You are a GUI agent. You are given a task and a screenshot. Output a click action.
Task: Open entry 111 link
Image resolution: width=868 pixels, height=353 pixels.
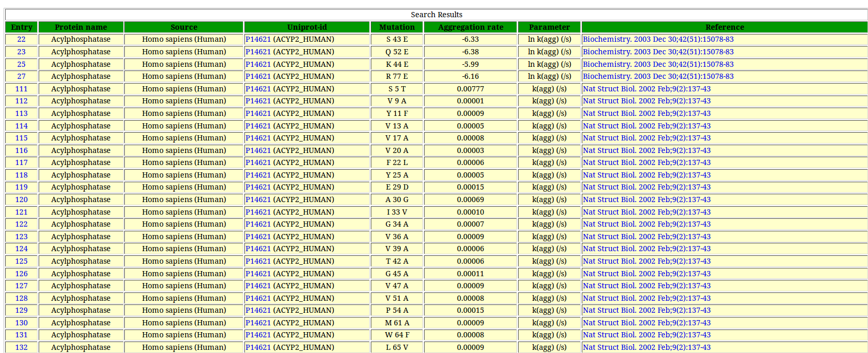pos(21,89)
